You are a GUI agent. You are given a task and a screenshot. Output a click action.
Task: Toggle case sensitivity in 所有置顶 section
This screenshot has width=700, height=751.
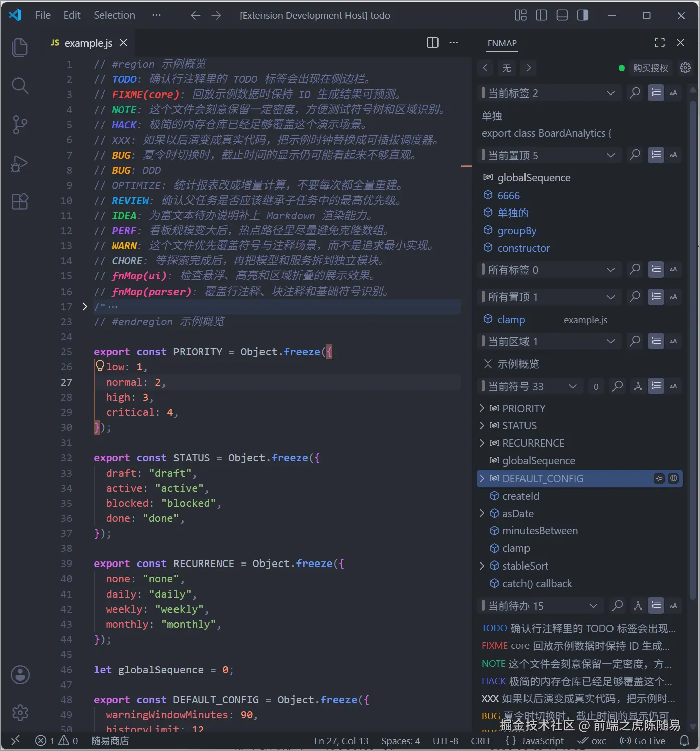tap(673, 297)
